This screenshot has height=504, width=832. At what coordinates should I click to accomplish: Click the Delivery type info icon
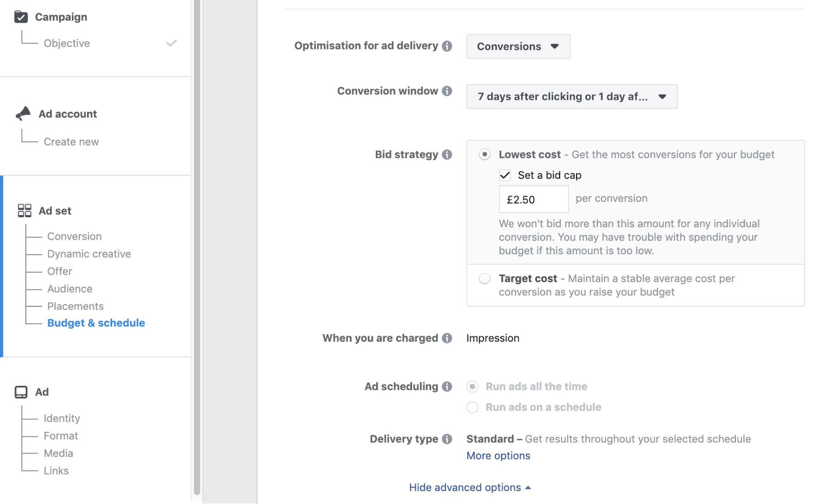click(447, 439)
